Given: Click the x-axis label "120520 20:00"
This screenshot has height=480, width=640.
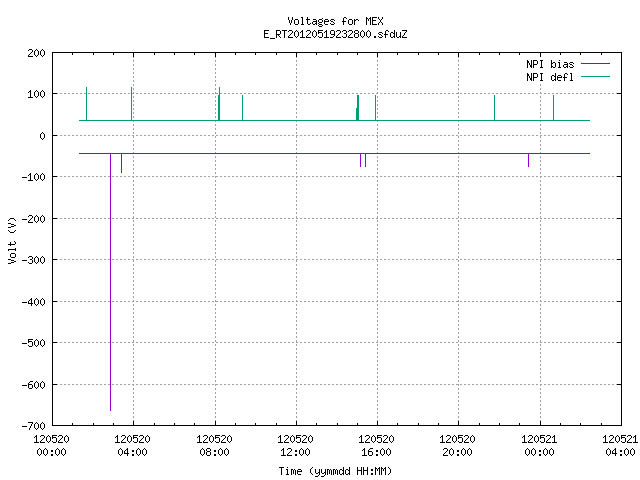Looking at the screenshot, I should pos(457,446).
